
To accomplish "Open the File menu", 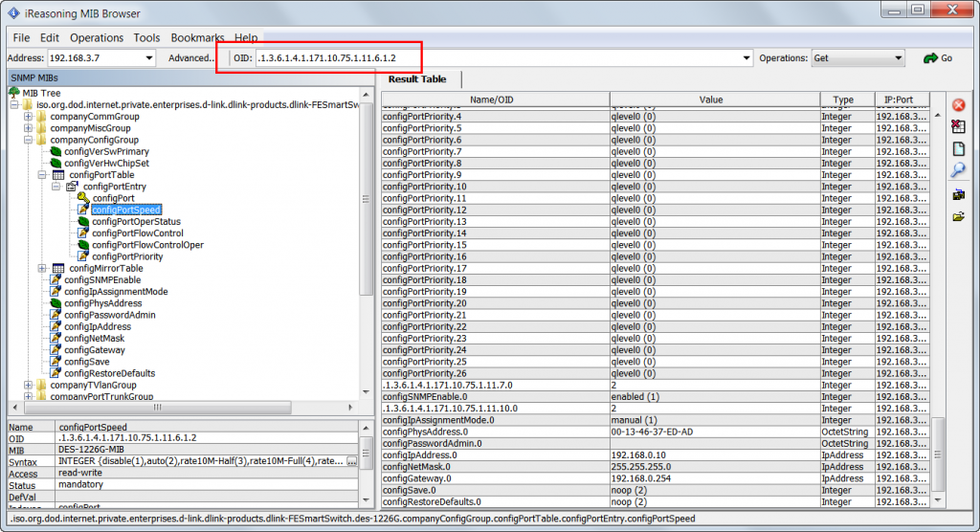I will pyautogui.click(x=21, y=37).
